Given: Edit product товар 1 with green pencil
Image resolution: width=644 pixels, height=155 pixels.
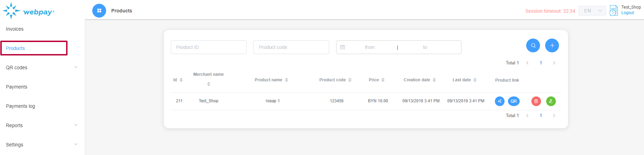Looking at the screenshot, I should 551,101.
